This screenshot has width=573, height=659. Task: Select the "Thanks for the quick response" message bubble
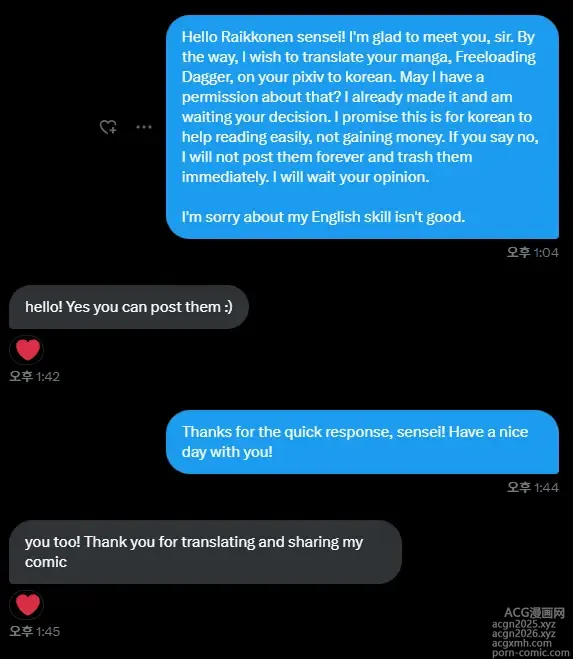point(362,442)
